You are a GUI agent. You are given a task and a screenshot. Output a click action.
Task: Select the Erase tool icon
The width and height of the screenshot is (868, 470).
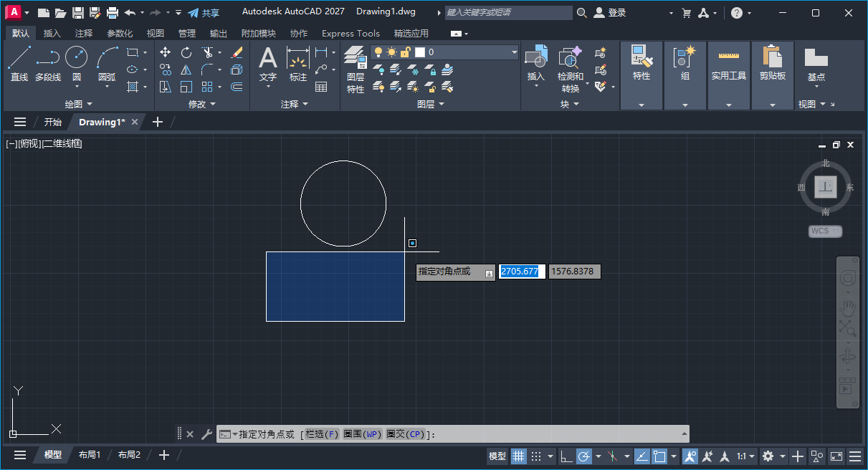(237, 52)
